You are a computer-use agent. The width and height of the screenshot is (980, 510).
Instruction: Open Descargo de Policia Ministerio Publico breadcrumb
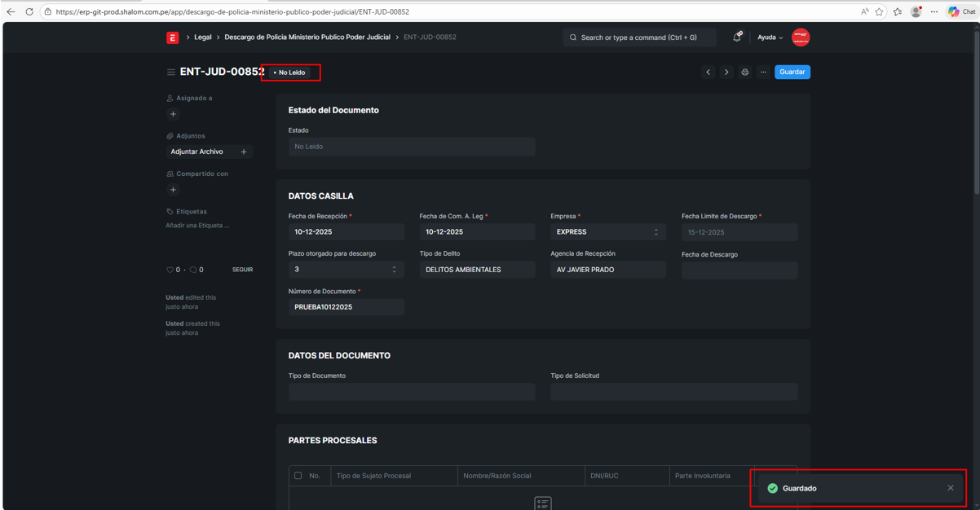(307, 37)
